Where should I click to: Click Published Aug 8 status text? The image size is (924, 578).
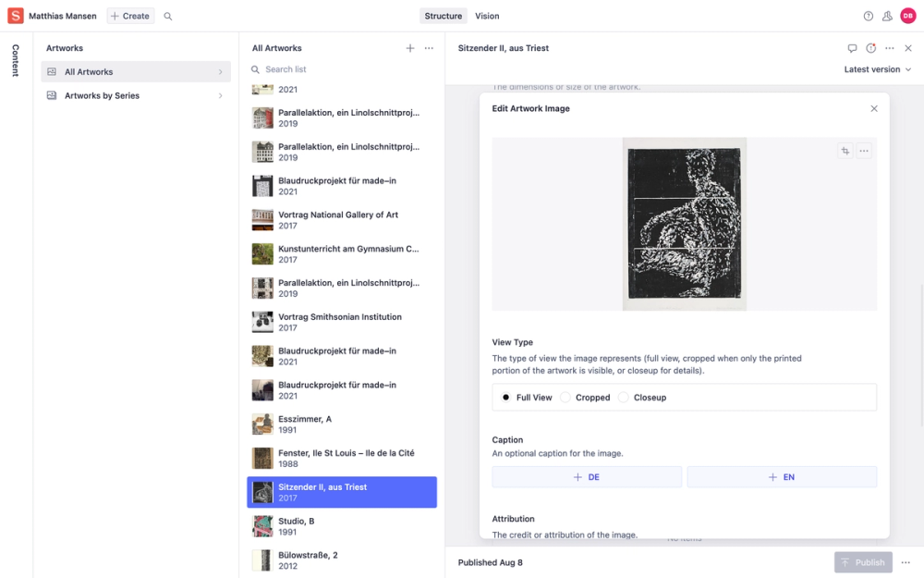tap(491, 562)
